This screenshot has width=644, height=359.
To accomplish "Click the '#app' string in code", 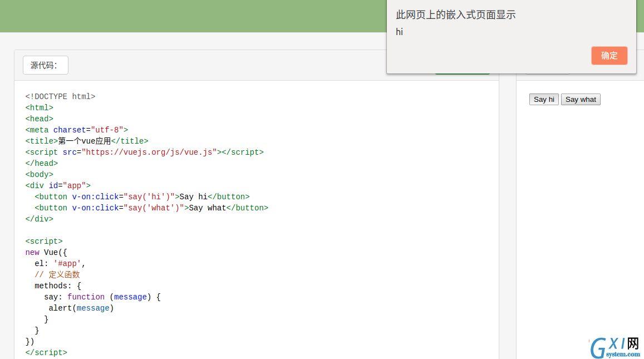I will [x=67, y=264].
